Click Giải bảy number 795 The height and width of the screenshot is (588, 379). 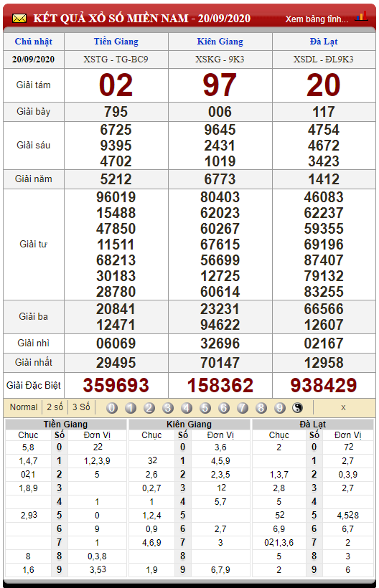pyautogui.click(x=116, y=112)
